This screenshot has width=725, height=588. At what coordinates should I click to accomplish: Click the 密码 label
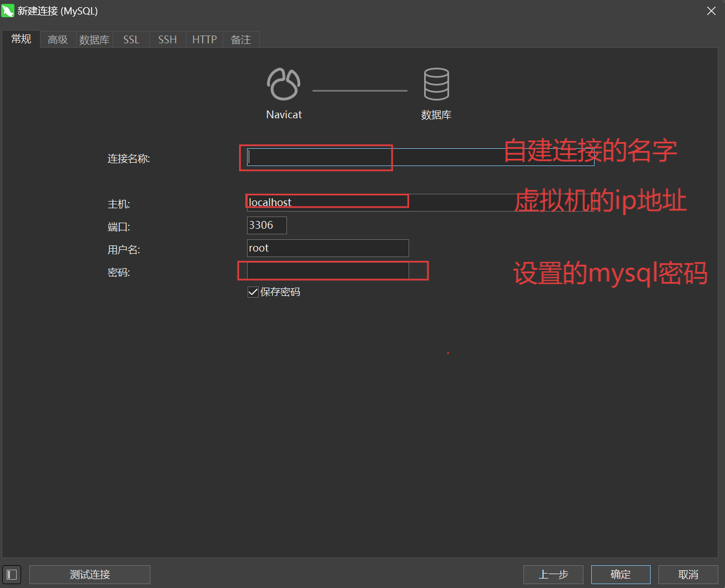click(x=119, y=273)
